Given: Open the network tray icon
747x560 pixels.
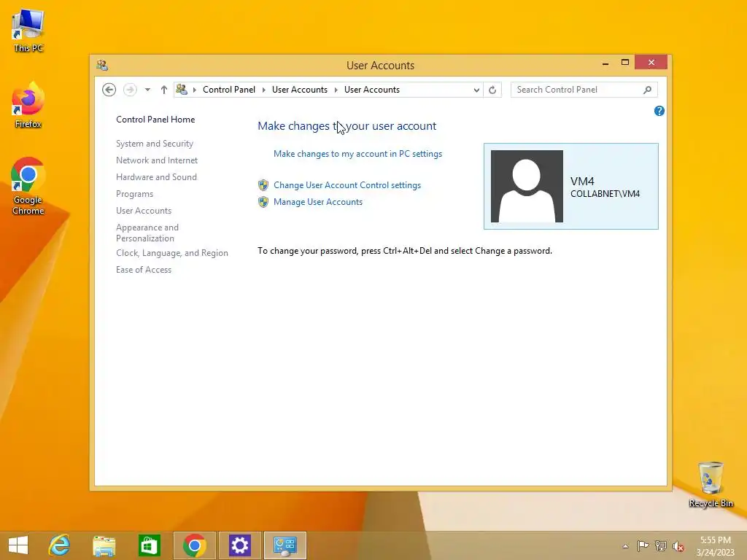Looking at the screenshot, I should point(661,545).
